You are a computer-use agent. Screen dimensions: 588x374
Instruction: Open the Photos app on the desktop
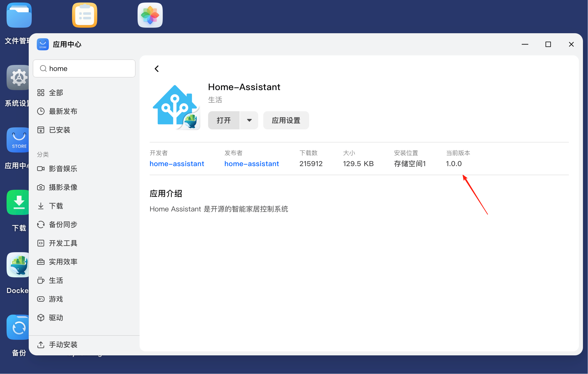pyautogui.click(x=150, y=15)
